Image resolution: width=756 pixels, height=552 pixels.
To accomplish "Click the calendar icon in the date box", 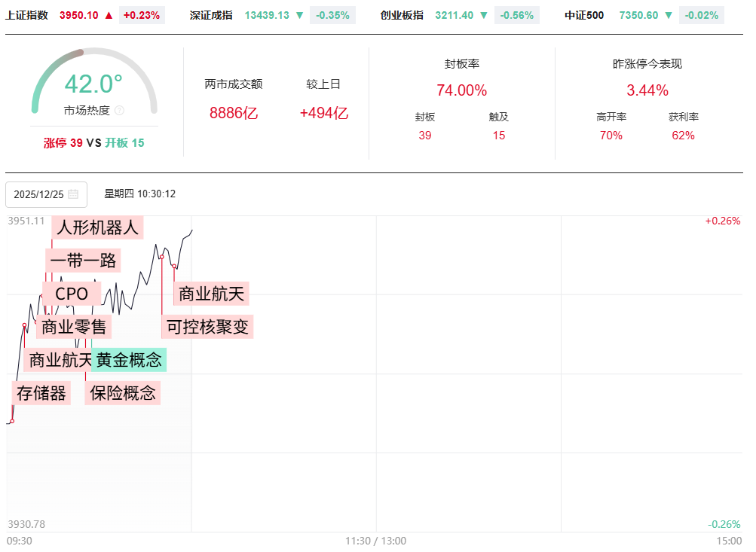I will (73, 194).
